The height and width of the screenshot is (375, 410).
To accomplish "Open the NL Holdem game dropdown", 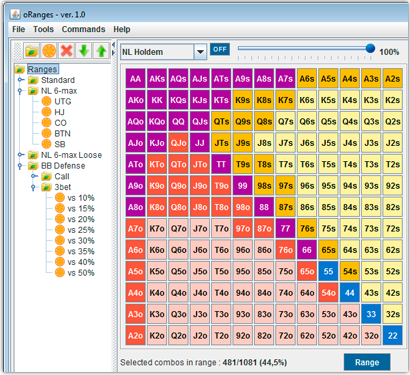I will 200,52.
